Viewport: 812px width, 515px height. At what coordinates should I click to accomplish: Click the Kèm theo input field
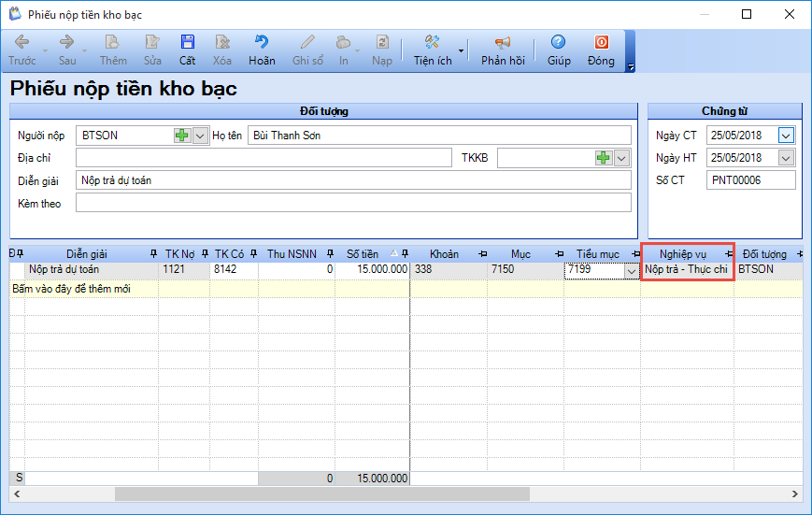[x=353, y=203]
